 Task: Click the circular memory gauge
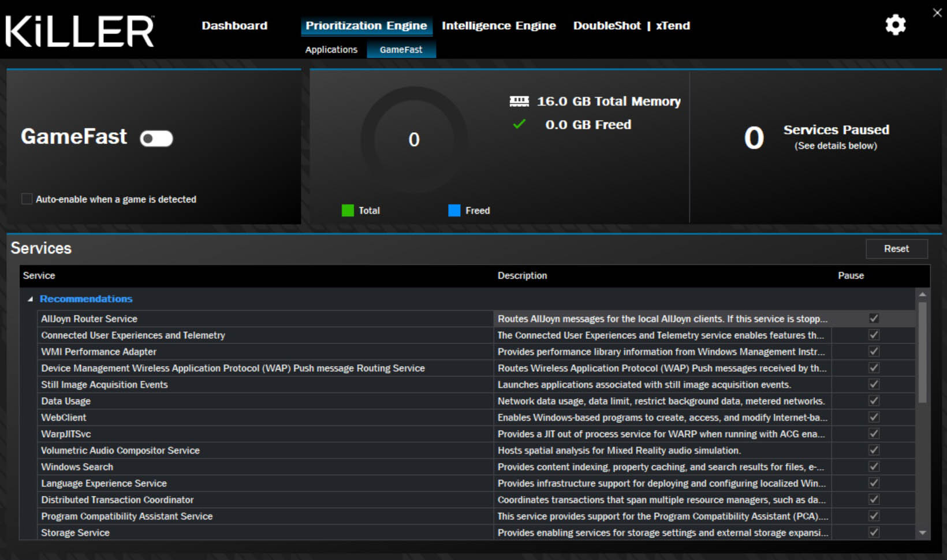[414, 139]
